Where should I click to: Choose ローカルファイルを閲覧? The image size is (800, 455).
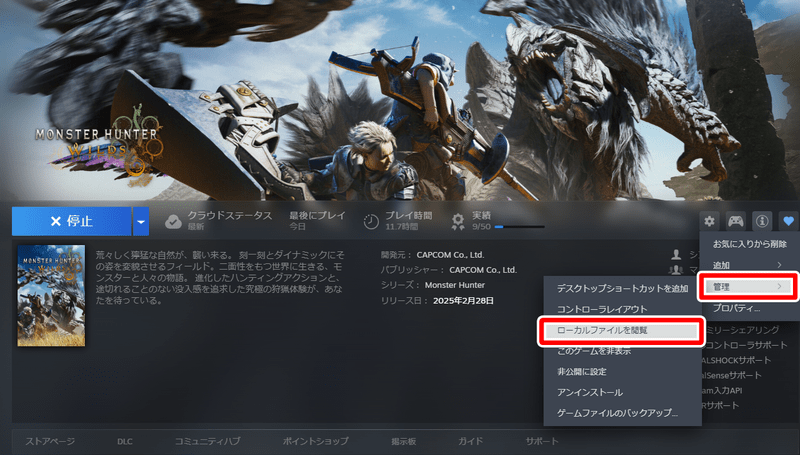621,331
